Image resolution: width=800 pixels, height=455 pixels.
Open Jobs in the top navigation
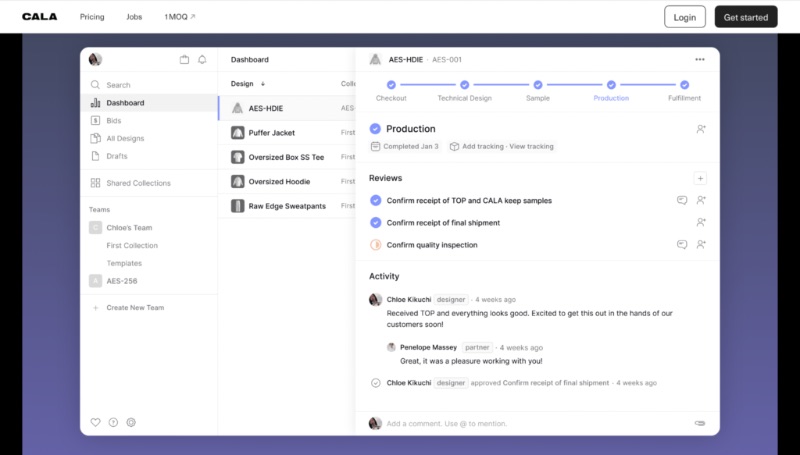click(134, 17)
